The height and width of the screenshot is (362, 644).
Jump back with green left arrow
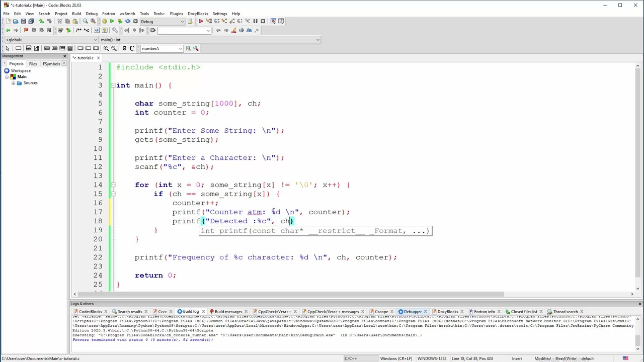(x=8, y=30)
